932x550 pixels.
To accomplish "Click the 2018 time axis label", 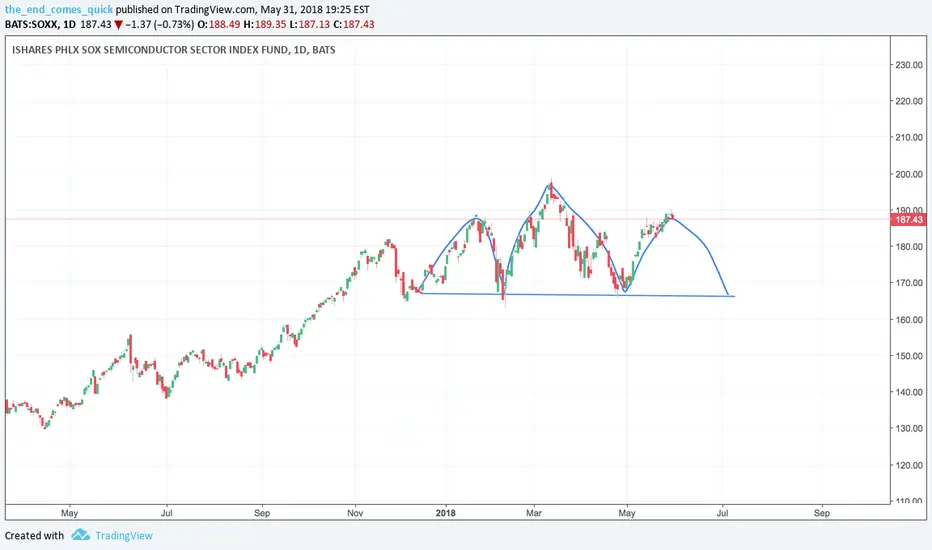I will click(x=445, y=513).
